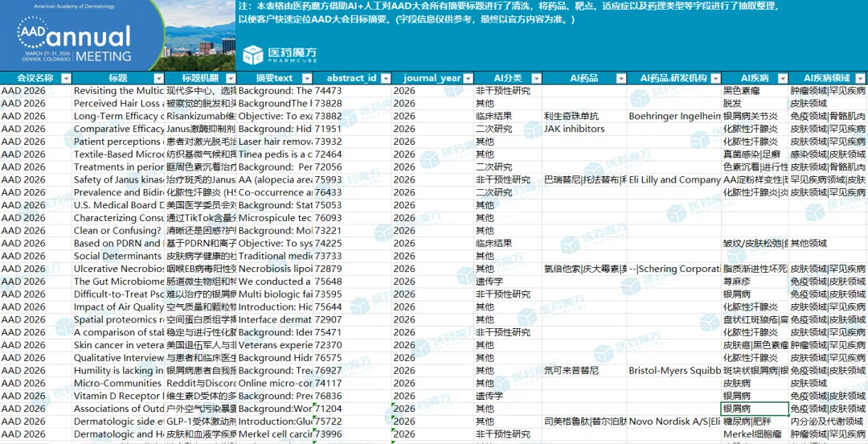Open the AI药品 column filter dropdown
Screen dimensions: 868x444
(620, 78)
